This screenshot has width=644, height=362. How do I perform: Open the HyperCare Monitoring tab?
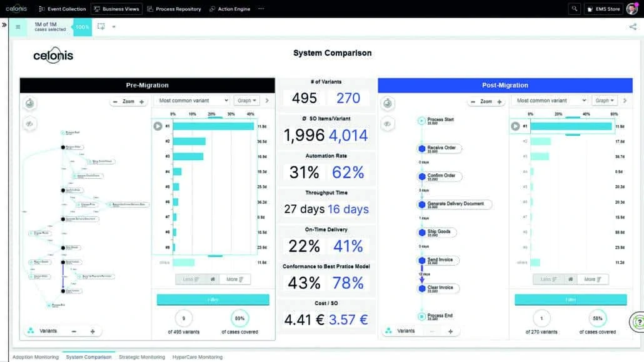click(197, 357)
